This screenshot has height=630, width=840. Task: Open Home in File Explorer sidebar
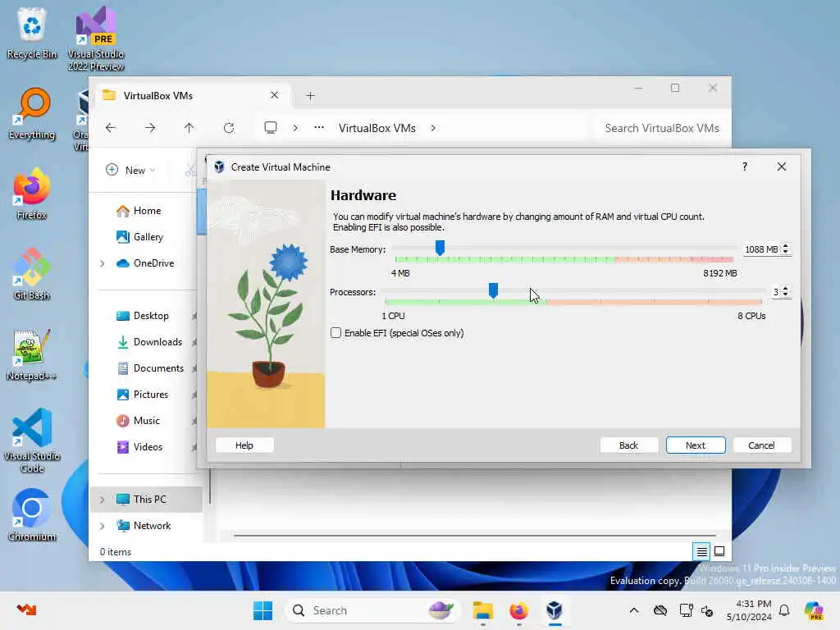coord(139,211)
